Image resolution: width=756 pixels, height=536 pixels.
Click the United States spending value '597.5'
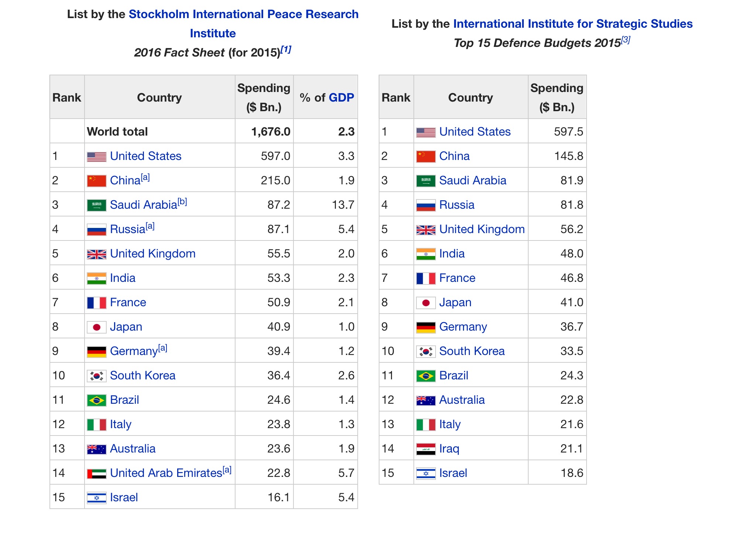[568, 132]
